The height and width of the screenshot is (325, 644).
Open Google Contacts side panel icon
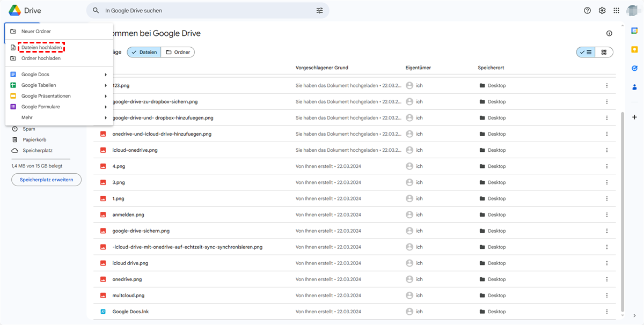[634, 87]
